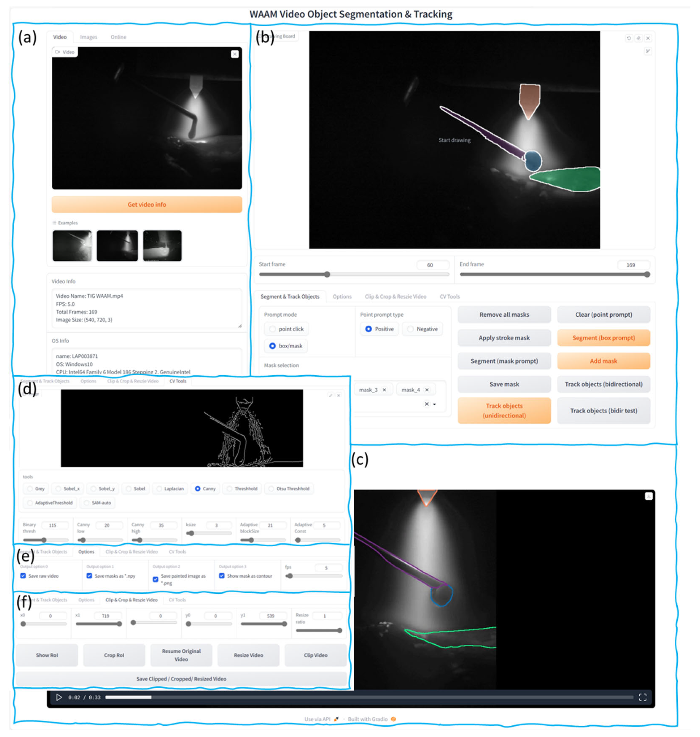
Task: Choose Positive point prompt type
Action: pyautogui.click(x=380, y=329)
